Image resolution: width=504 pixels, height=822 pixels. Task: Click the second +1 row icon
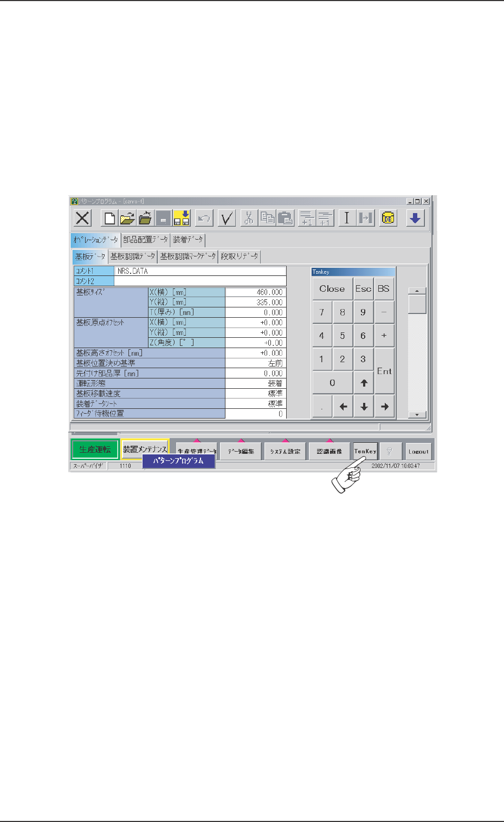[x=325, y=219]
